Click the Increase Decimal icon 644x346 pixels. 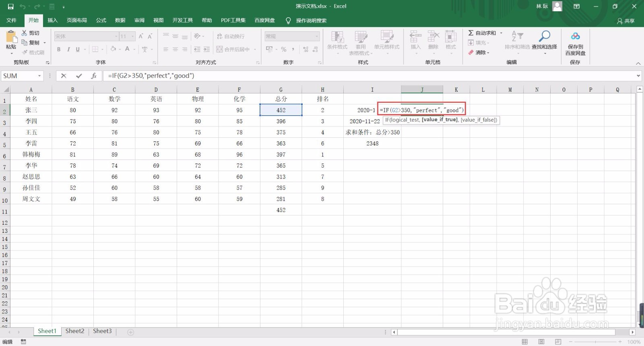(305, 49)
